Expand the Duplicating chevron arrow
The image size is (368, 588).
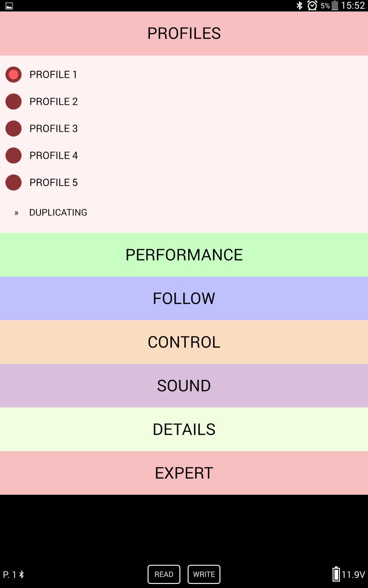(x=17, y=213)
